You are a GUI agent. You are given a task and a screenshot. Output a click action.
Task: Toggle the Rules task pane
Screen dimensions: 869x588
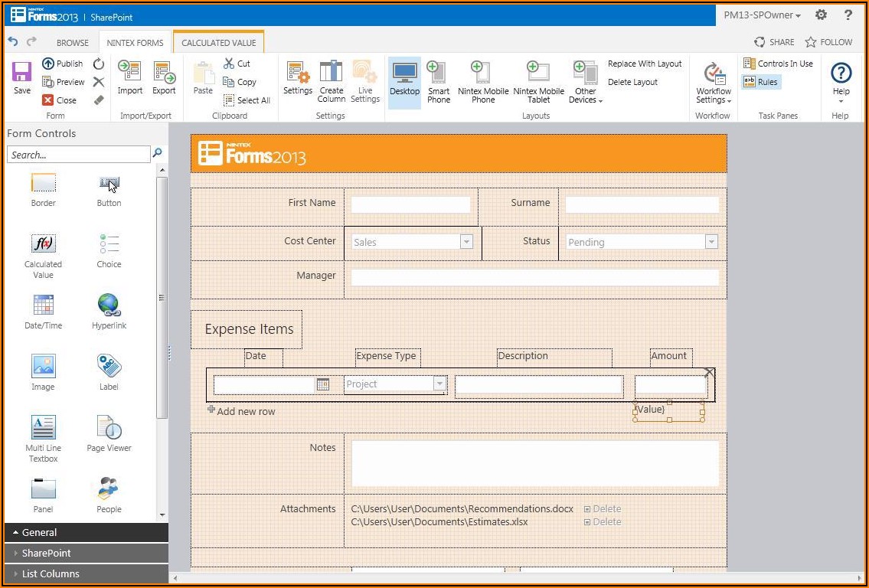point(761,82)
